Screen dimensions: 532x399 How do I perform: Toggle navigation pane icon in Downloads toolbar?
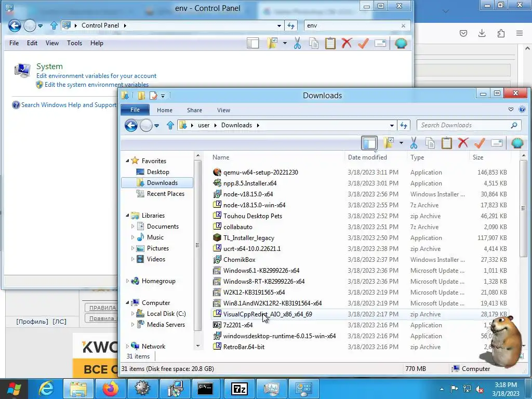tap(369, 143)
